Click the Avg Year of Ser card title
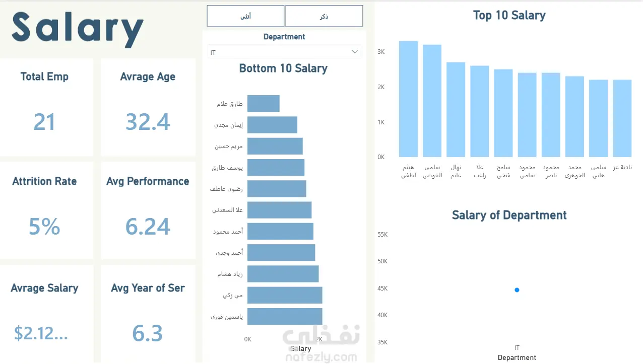643x364 pixels. click(148, 288)
